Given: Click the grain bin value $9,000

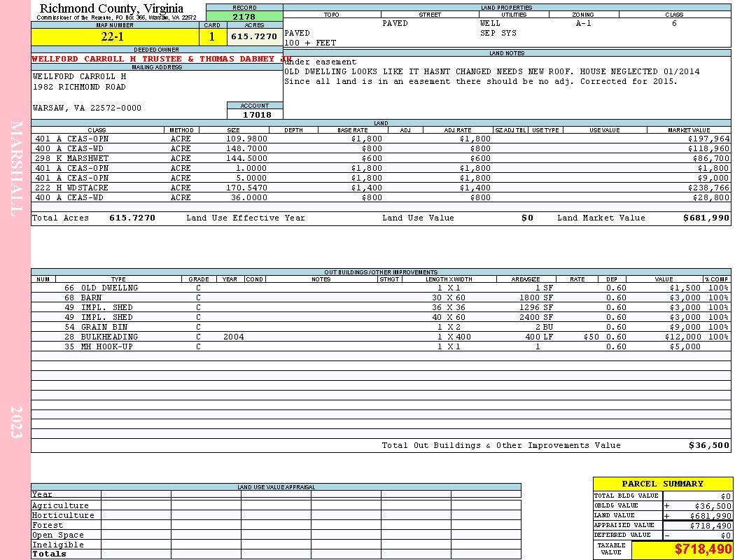Looking at the screenshot, I should (685, 327).
